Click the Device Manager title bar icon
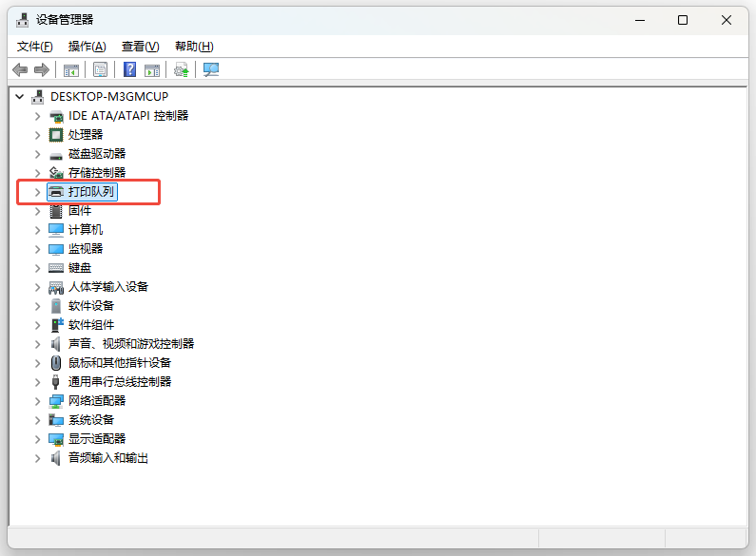 (x=22, y=20)
